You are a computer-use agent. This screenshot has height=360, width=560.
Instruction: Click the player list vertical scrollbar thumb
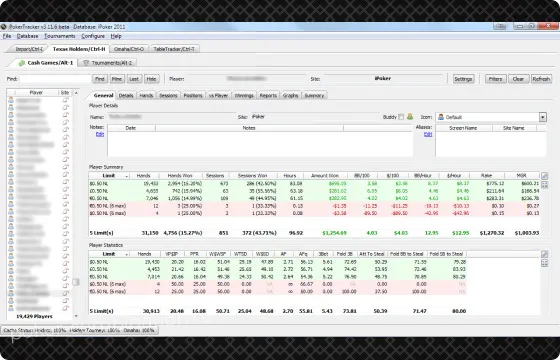(76, 282)
